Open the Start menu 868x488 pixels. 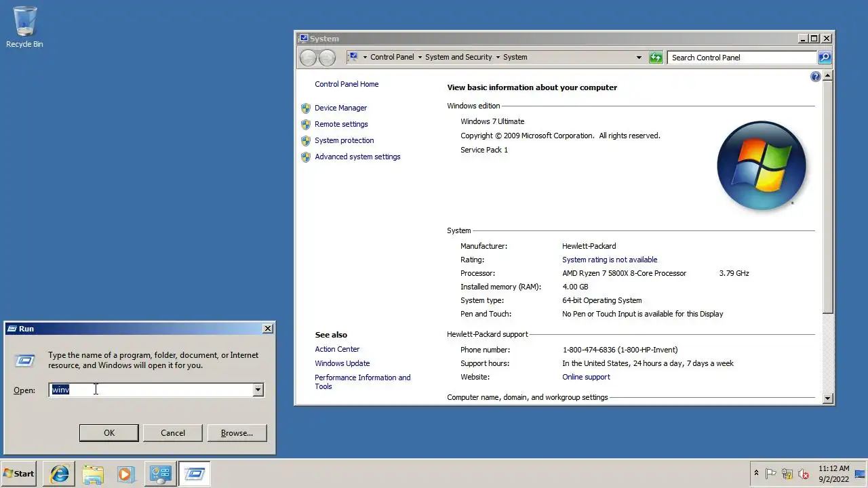(19, 474)
